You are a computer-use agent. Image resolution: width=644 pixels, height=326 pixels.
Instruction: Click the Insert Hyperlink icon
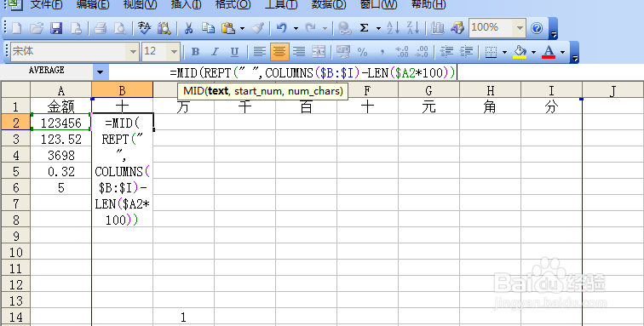(345, 28)
